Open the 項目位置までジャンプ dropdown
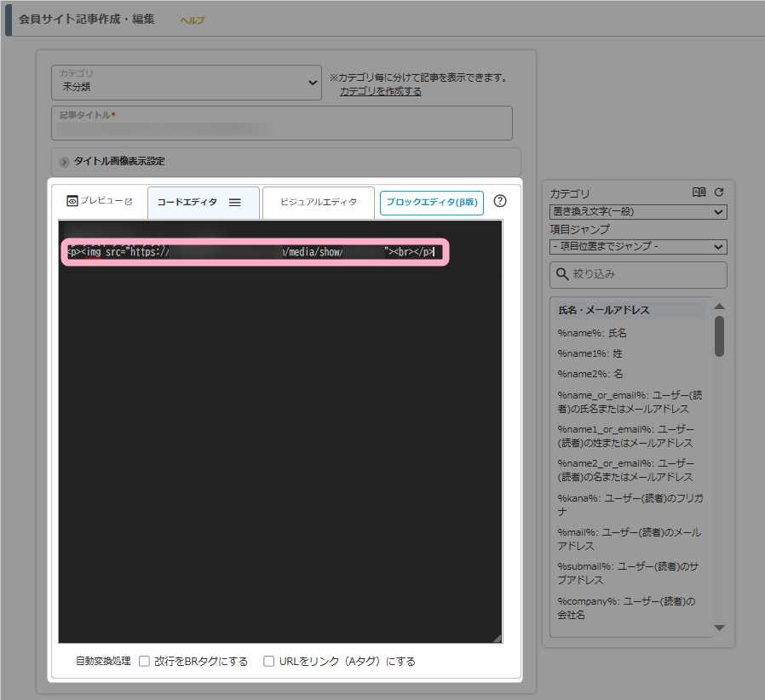The width and height of the screenshot is (765, 700). 638,247
